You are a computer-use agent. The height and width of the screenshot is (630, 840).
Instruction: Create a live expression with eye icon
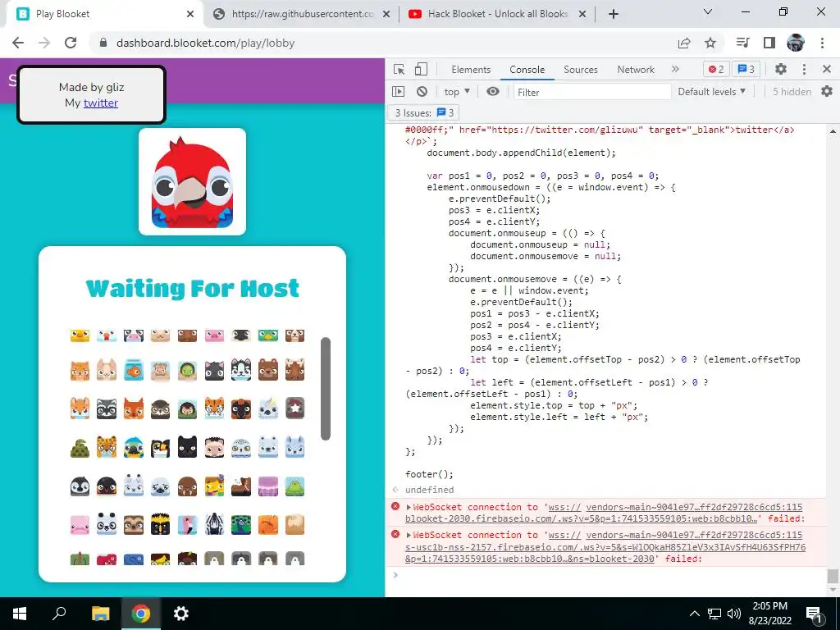[x=493, y=92]
